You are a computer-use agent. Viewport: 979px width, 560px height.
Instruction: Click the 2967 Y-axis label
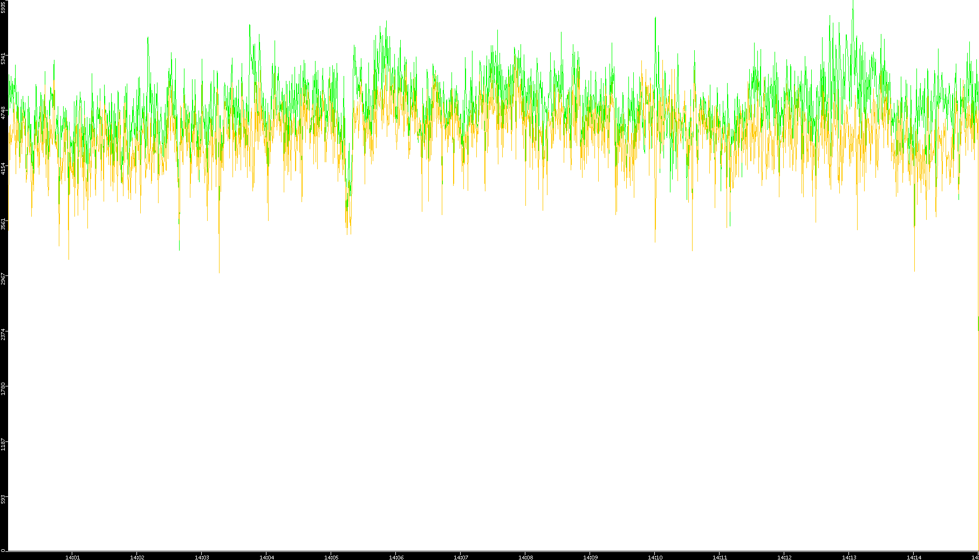[x=3, y=279]
